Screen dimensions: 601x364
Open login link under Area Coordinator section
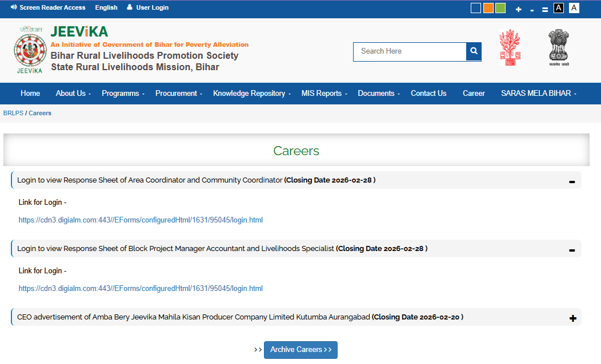point(141,220)
